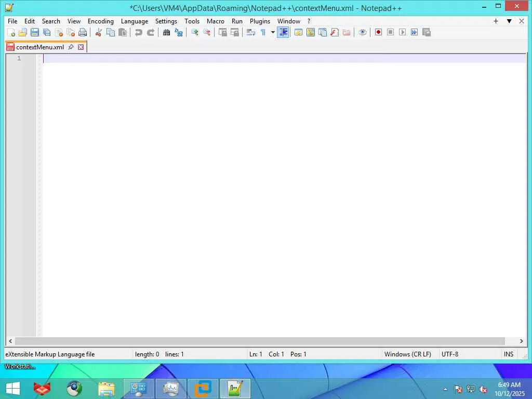The height and width of the screenshot is (399, 532).
Task: Open the Macro menu
Action: pos(216,21)
